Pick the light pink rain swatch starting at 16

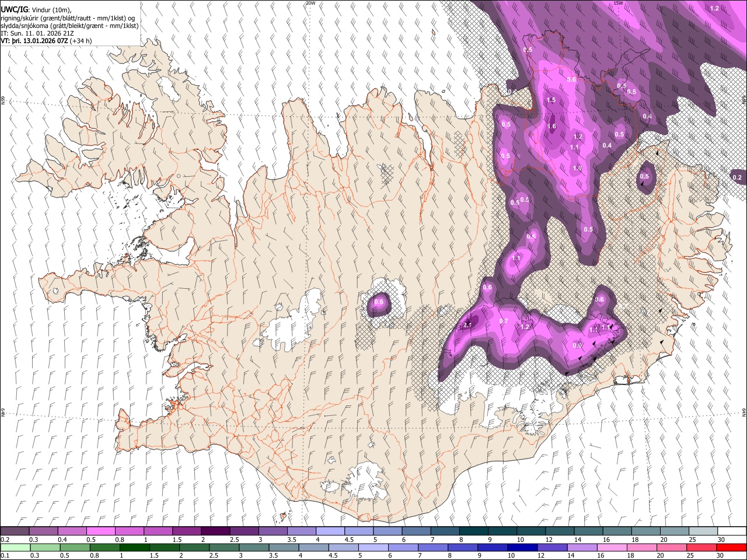point(612,547)
